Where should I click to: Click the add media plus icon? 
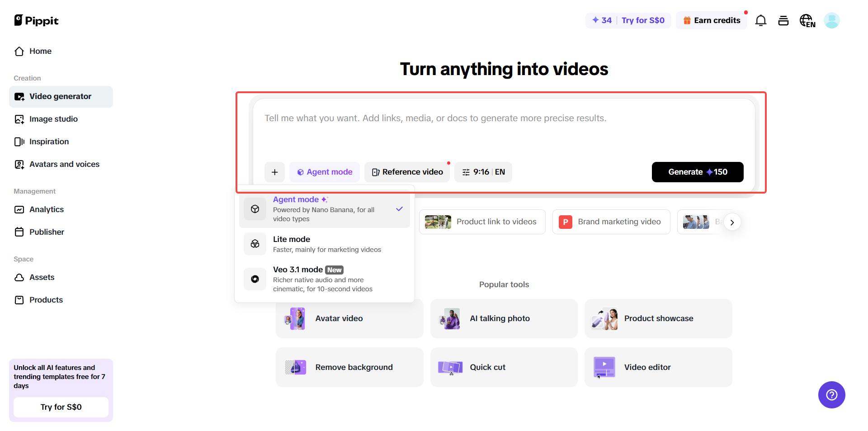click(x=274, y=172)
